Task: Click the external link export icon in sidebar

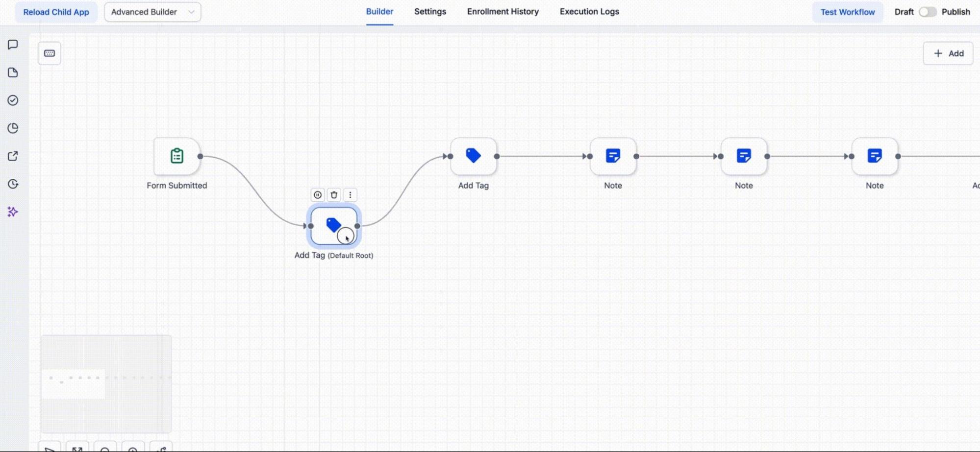Action: coord(13,156)
